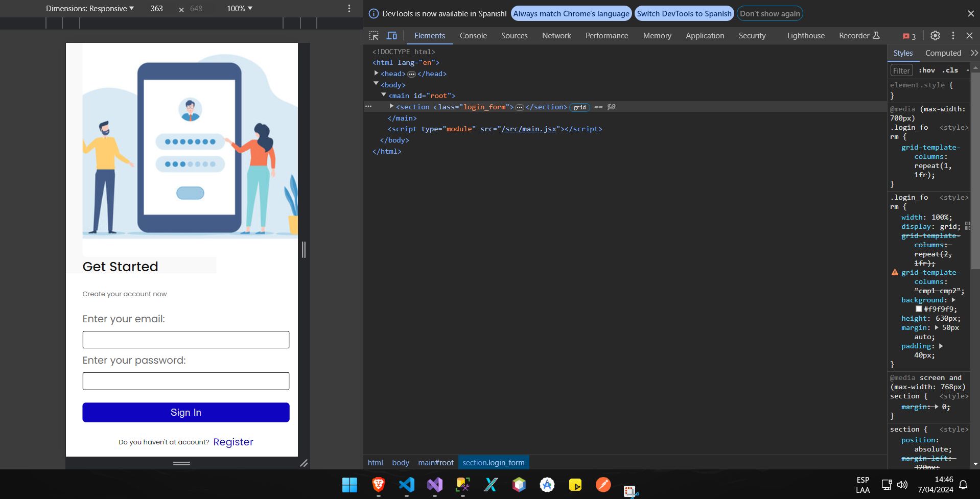Open the Dimensions Responsive dropdown
Image resolution: width=980 pixels, height=499 pixels.
90,9
